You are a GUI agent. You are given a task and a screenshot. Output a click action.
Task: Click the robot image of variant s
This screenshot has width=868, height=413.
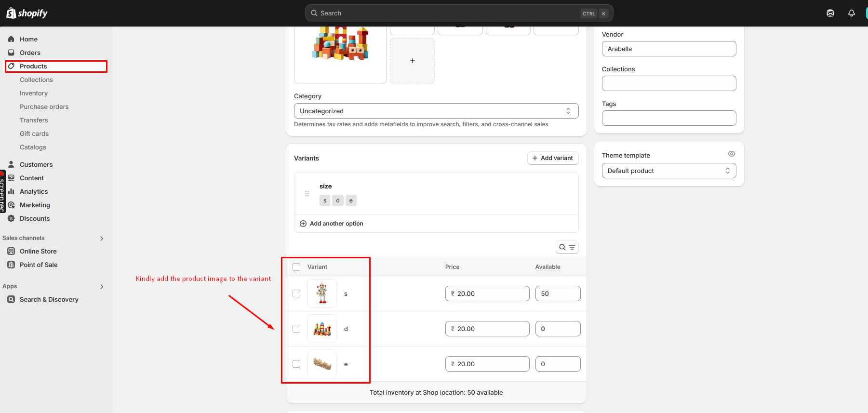tap(322, 293)
